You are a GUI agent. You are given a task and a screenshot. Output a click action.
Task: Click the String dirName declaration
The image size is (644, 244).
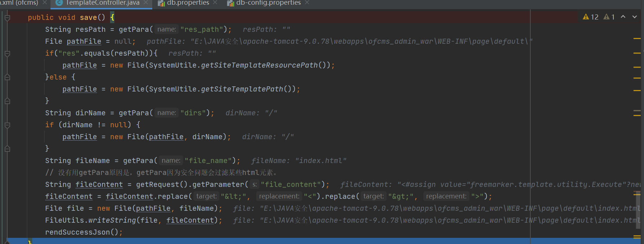click(75, 113)
